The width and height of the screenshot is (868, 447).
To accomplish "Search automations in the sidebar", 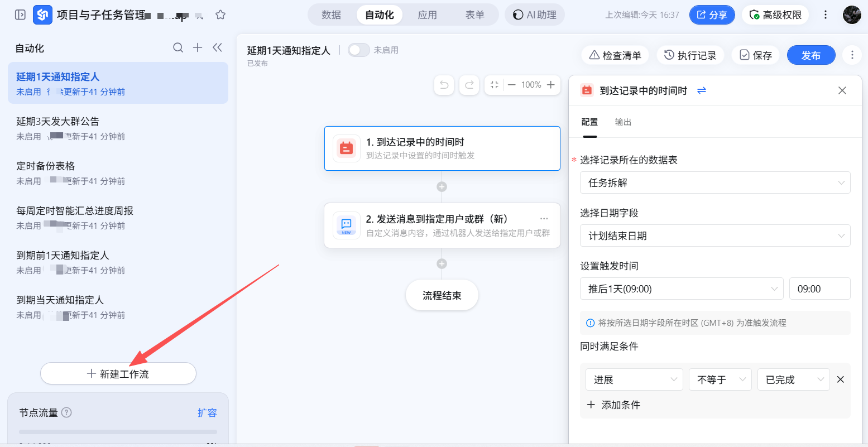I will tap(178, 48).
